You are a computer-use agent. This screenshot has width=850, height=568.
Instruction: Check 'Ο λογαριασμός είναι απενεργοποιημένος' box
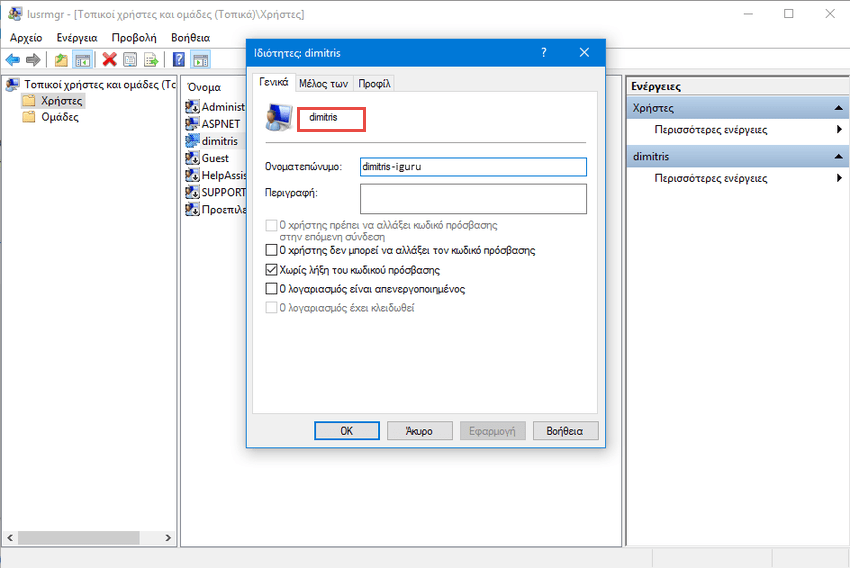pos(272,289)
